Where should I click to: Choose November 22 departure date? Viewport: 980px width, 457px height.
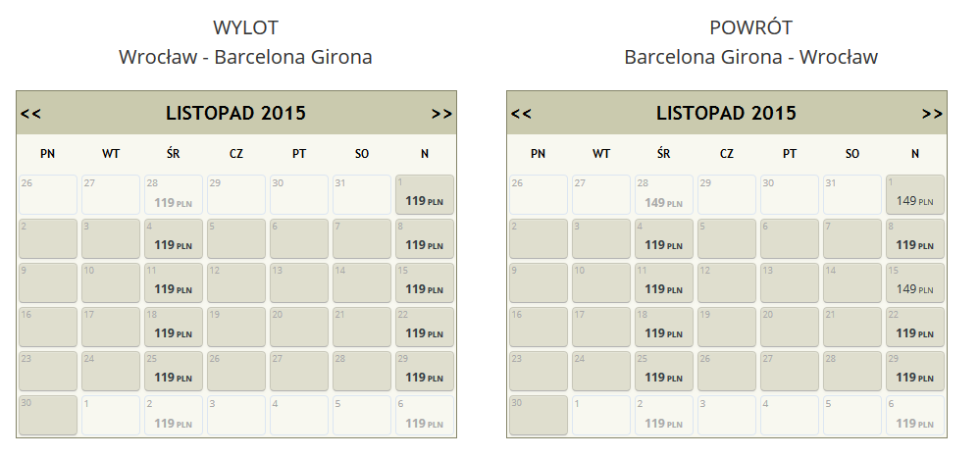pyautogui.click(x=425, y=327)
